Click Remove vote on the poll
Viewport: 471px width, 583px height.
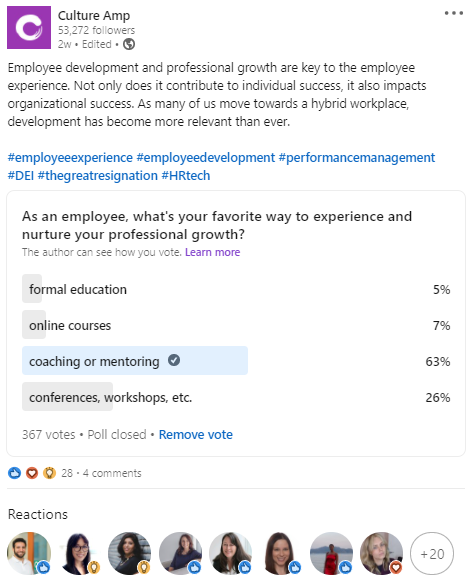pos(196,434)
